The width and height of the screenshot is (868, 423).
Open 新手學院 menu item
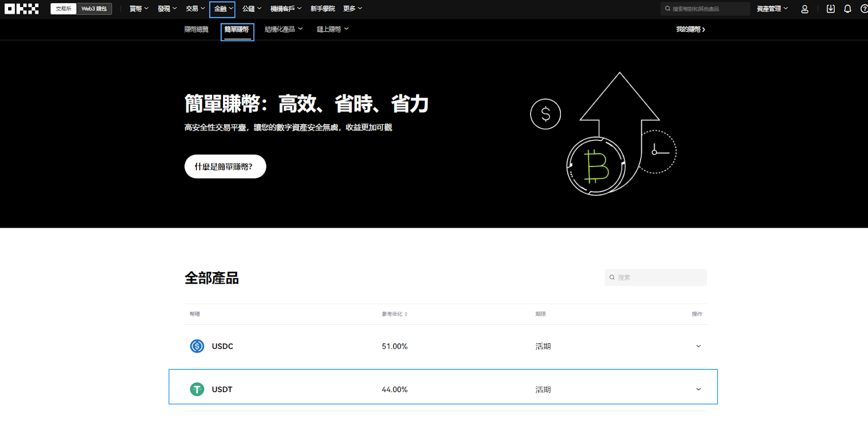click(323, 9)
